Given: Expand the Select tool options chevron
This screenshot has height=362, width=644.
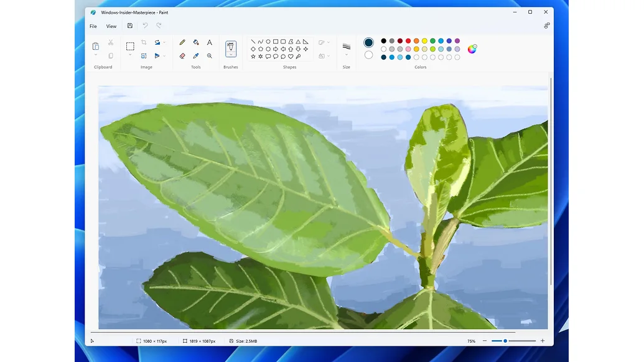Looking at the screenshot, I should 130,55.
